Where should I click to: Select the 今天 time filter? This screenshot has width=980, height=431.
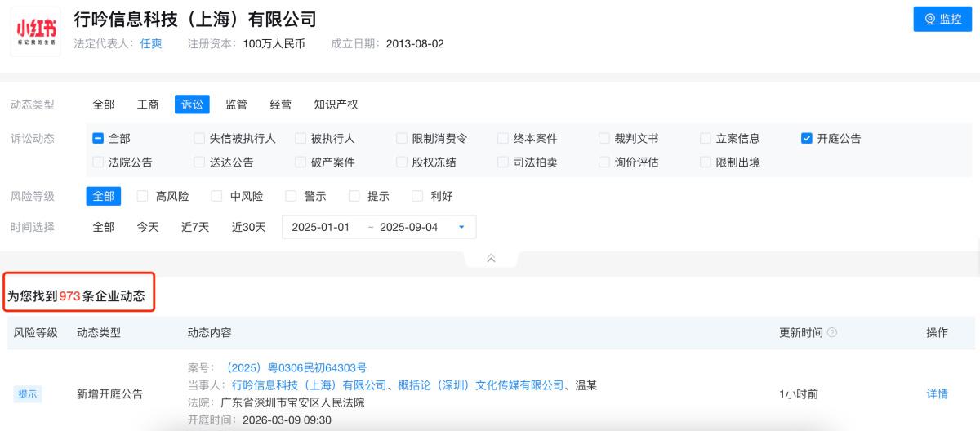[x=148, y=227]
